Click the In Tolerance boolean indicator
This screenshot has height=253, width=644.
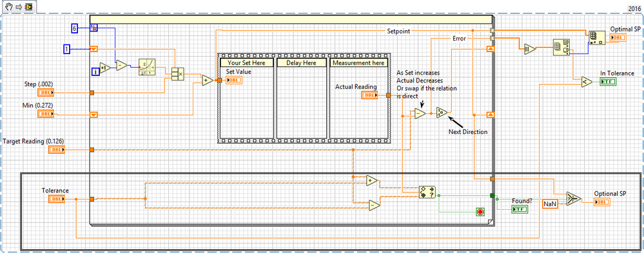(608, 82)
